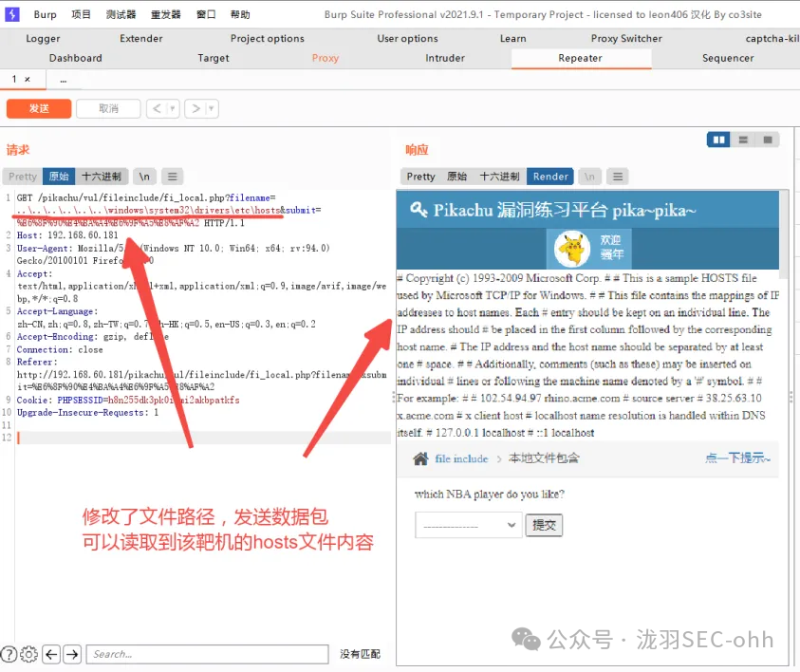Click the home icon in Pikachu breadcrumb

(x=420, y=458)
